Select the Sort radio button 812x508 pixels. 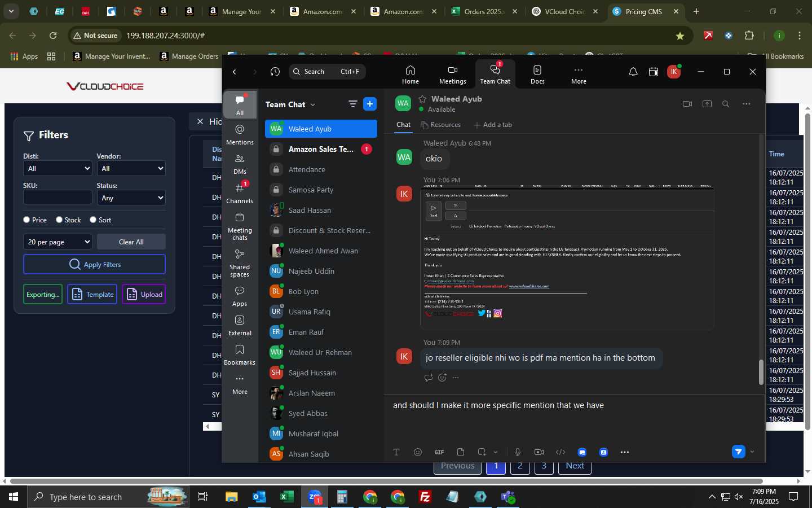(93, 220)
